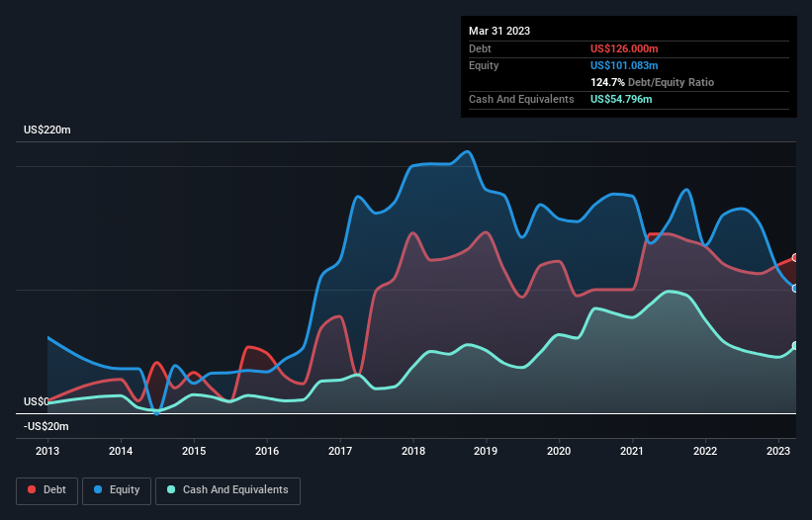Click the 124.7% Debt/Equity Ratio text

pos(652,82)
